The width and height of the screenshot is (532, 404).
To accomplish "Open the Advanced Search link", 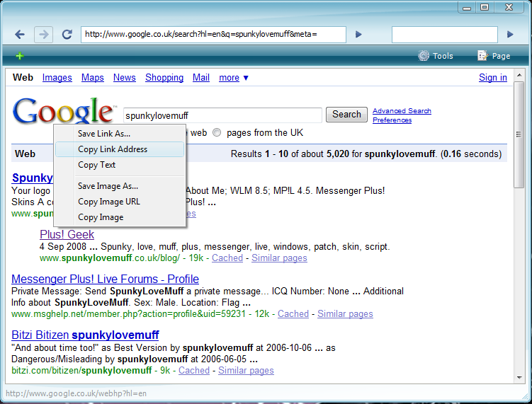I will pos(402,111).
